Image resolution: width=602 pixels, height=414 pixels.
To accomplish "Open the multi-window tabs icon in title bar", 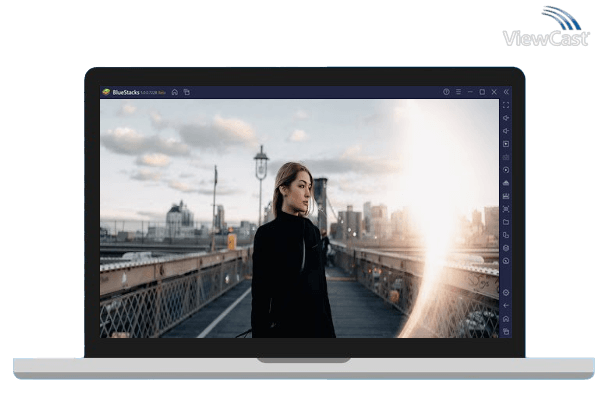I will pyautogui.click(x=187, y=92).
